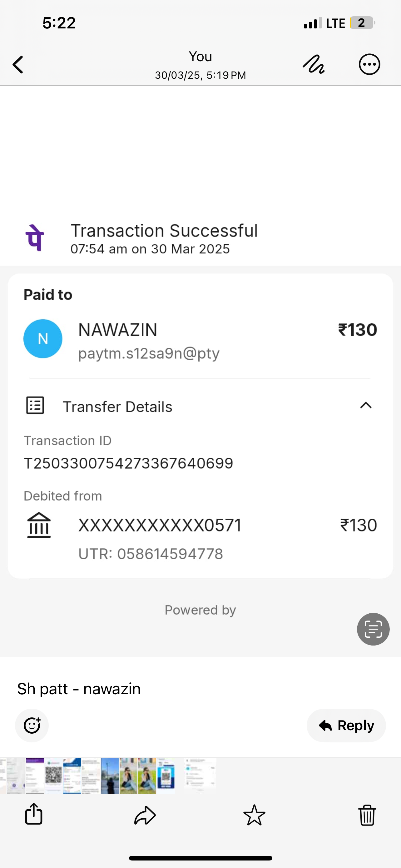Tap the scan text icon
The width and height of the screenshot is (401, 868).
tap(373, 629)
